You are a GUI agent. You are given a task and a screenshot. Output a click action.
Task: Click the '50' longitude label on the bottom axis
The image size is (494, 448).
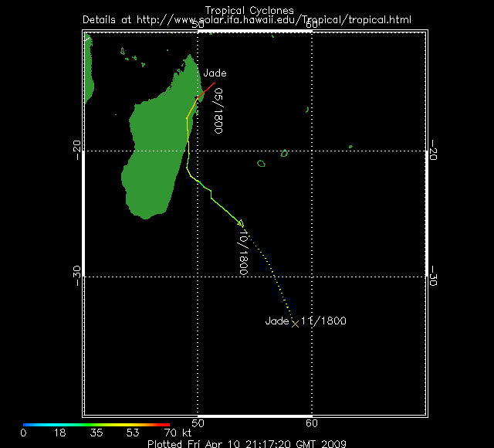(198, 423)
